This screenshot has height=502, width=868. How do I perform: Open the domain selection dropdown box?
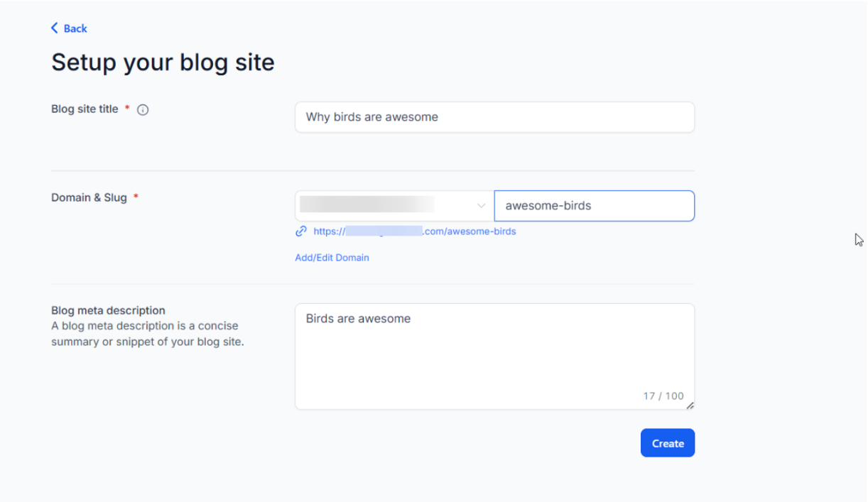[x=387, y=206]
